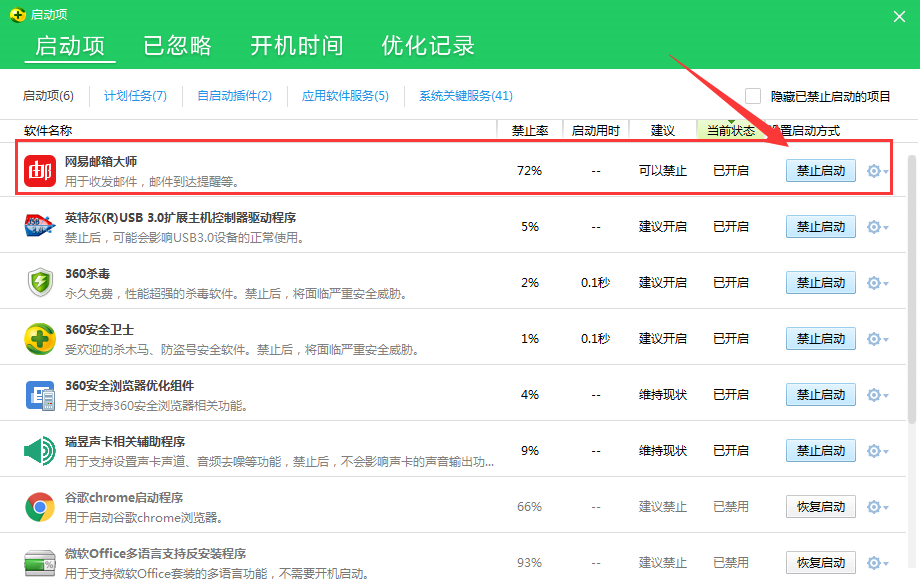Viewport: 920px width, 580px height.
Task: Check 隐藏已禁止启动的项目 option
Action: point(753,95)
